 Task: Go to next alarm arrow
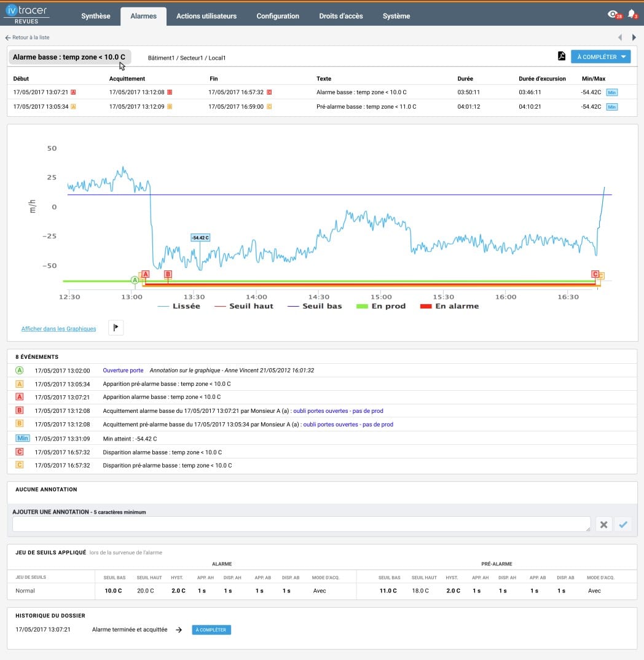[634, 37]
